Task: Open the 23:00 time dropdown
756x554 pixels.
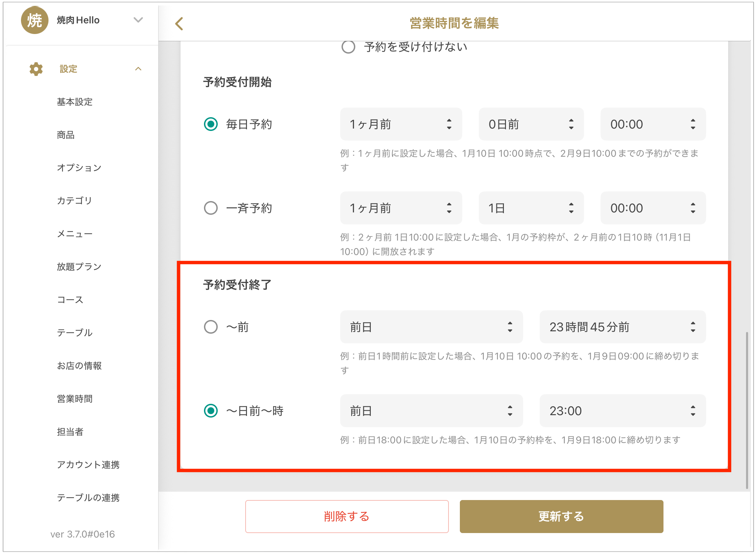Action: (x=622, y=411)
